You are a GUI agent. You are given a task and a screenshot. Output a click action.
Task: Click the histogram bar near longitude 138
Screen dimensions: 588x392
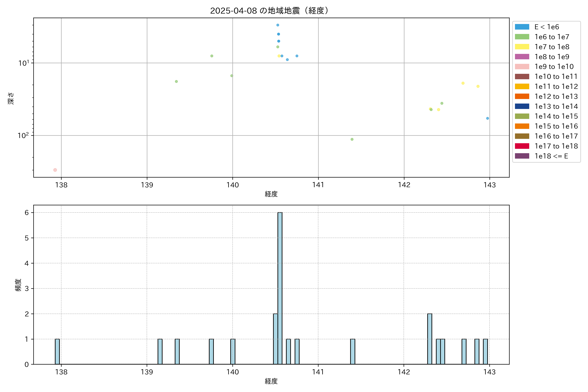pos(57,351)
